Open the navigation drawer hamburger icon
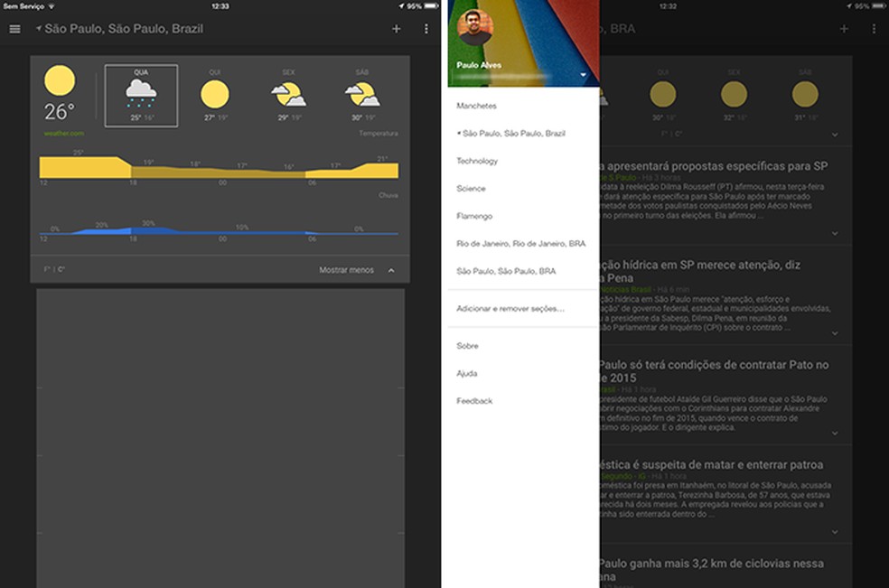The image size is (889, 588). pyautogui.click(x=14, y=28)
